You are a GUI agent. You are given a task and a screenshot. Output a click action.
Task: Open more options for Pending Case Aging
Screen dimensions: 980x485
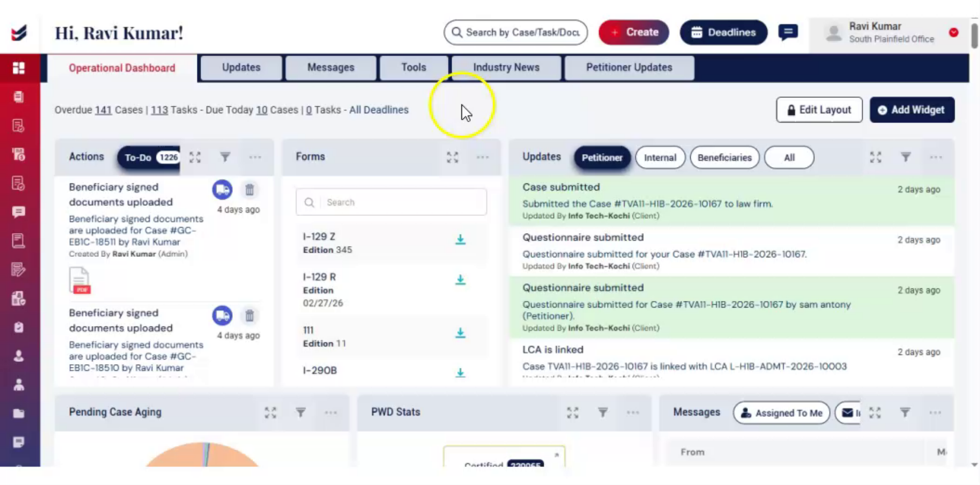331,412
